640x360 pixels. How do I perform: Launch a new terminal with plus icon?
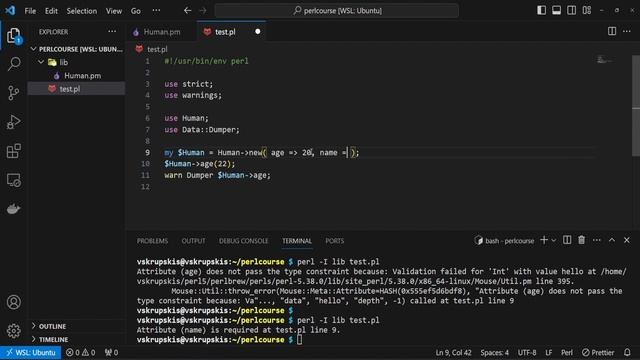click(544, 240)
